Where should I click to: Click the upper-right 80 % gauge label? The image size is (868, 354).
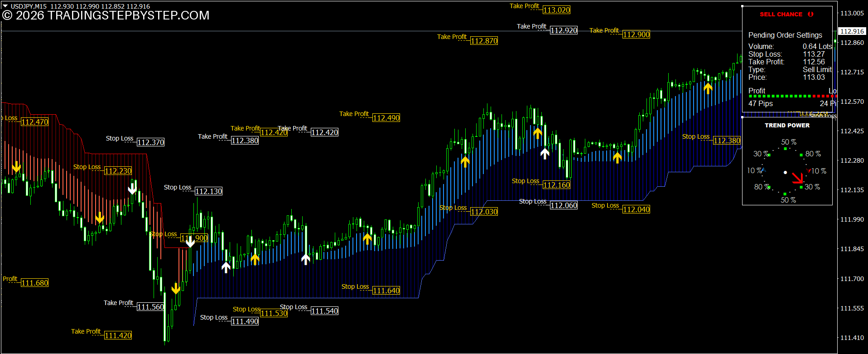click(813, 154)
